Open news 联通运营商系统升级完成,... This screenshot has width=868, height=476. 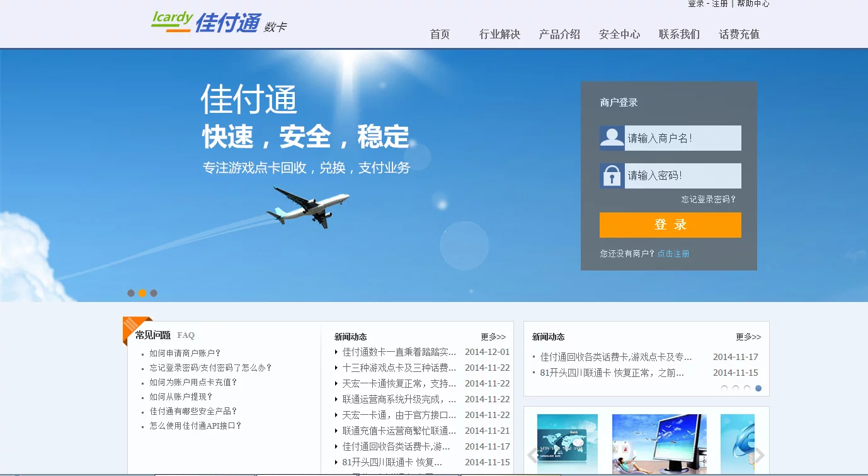pyautogui.click(x=399, y=399)
